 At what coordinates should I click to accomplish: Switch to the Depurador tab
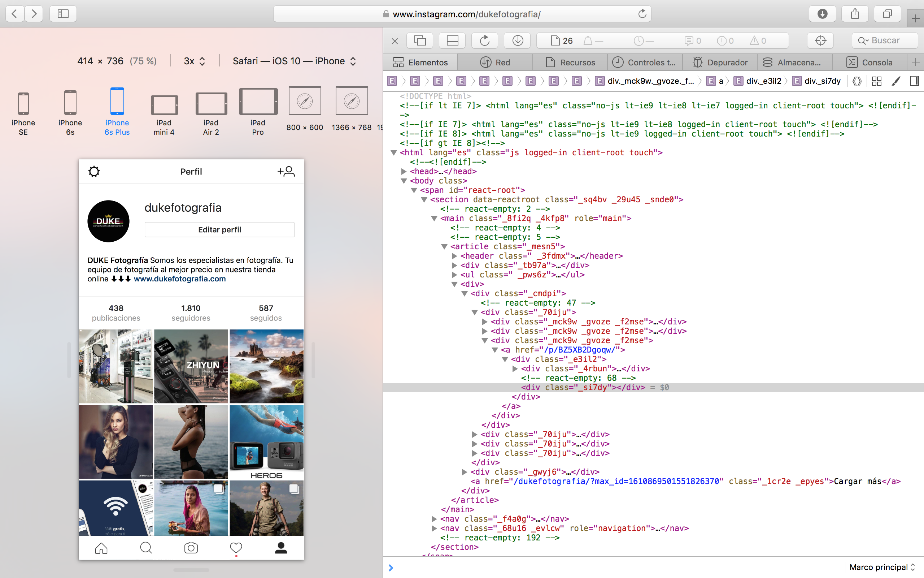[720, 62]
